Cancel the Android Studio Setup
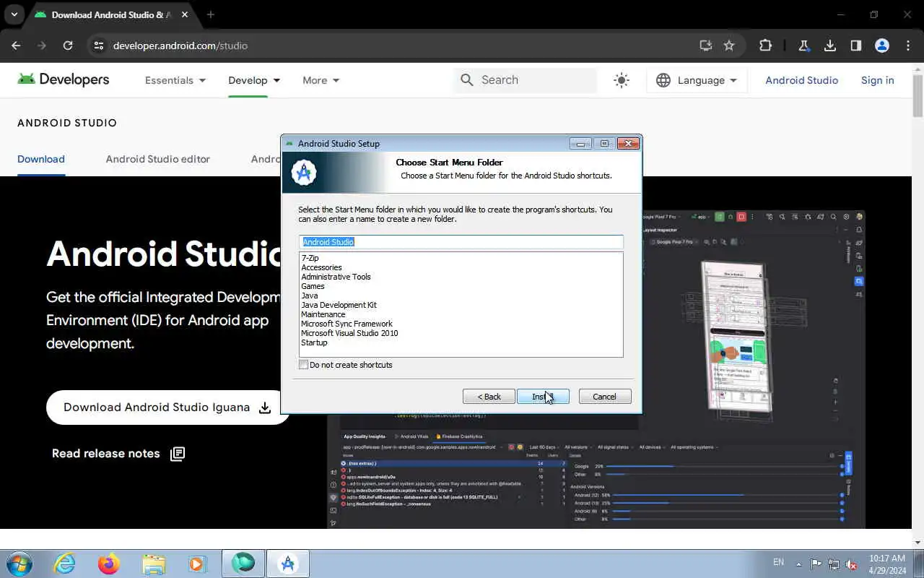Screen dimensions: 924x578 coord(605,397)
